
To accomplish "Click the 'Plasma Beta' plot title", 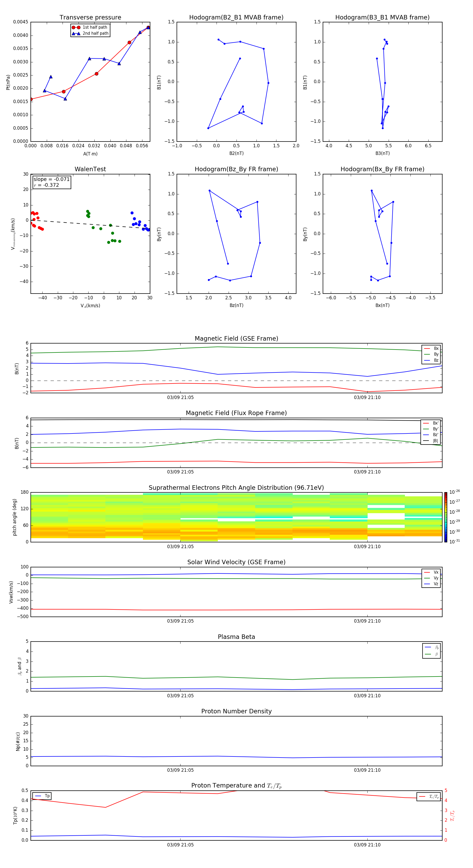I will tap(236, 637).
